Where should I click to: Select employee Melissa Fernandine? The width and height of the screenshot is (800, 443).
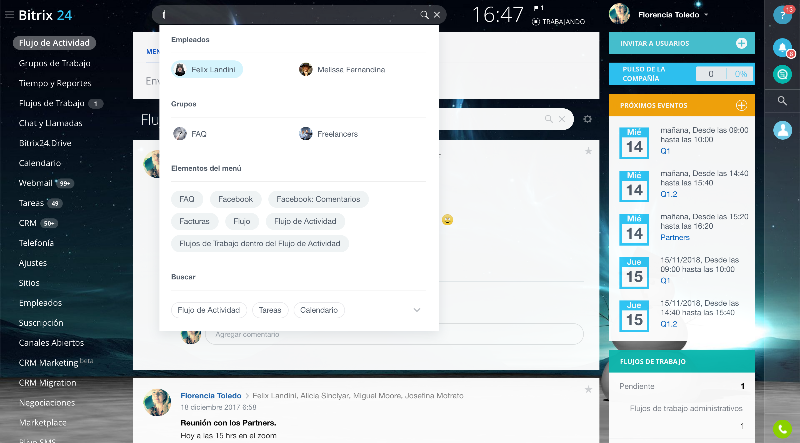click(x=342, y=69)
